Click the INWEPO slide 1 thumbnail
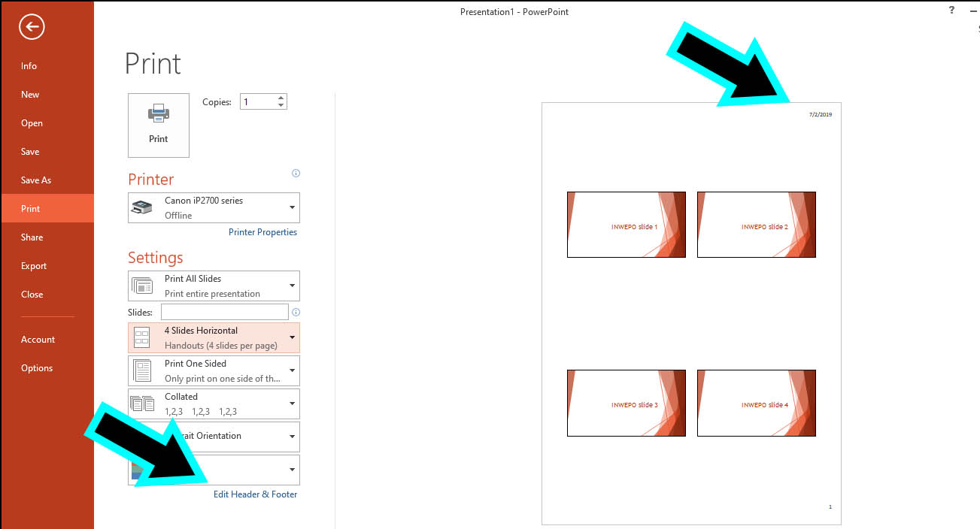This screenshot has width=980, height=529. [x=627, y=225]
